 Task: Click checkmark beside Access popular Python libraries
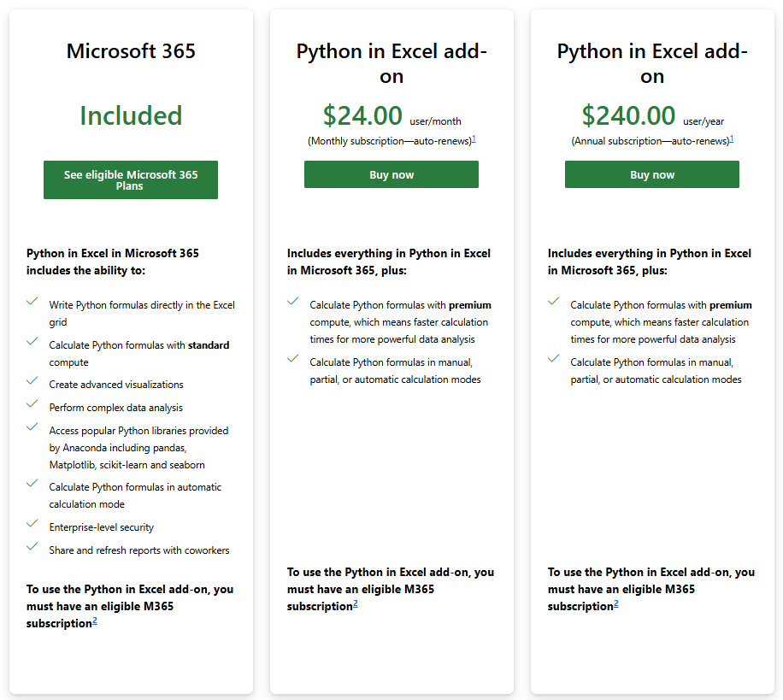point(32,426)
